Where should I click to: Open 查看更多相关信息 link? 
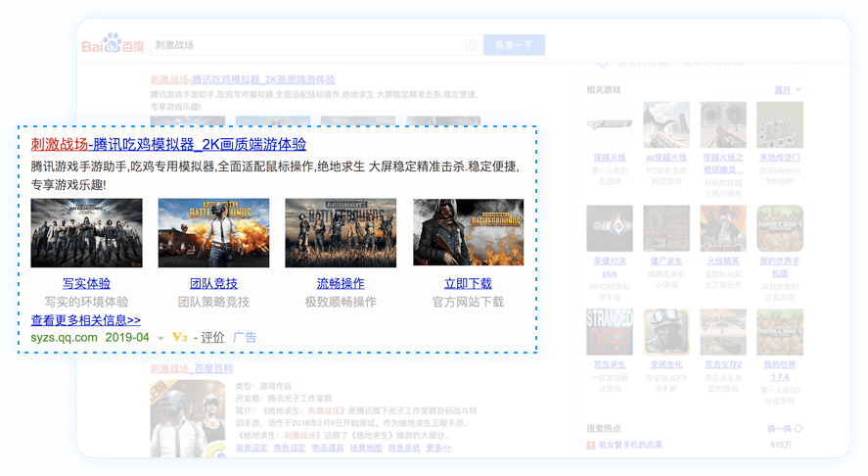pos(86,320)
